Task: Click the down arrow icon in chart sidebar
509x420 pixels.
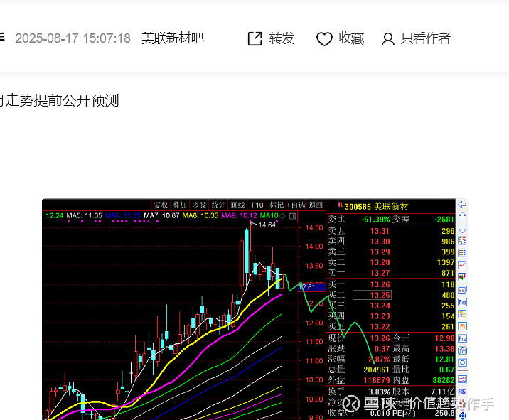Action: 462,229
